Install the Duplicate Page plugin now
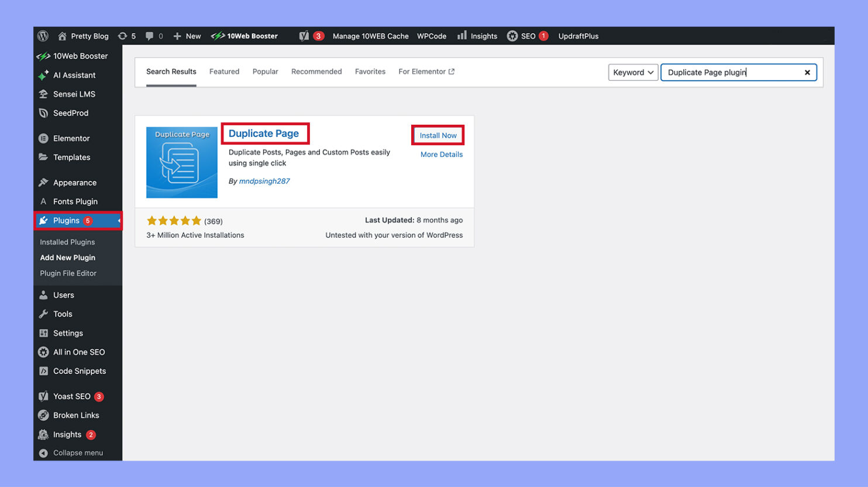868x487 pixels. tap(438, 135)
